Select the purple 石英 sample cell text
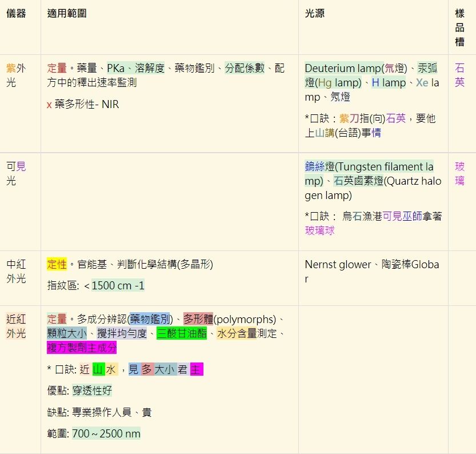Image resolution: width=476 pixels, height=454 pixels. point(459,75)
